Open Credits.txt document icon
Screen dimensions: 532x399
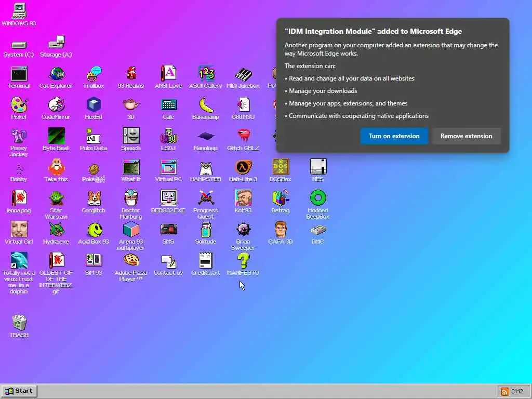coord(206,261)
